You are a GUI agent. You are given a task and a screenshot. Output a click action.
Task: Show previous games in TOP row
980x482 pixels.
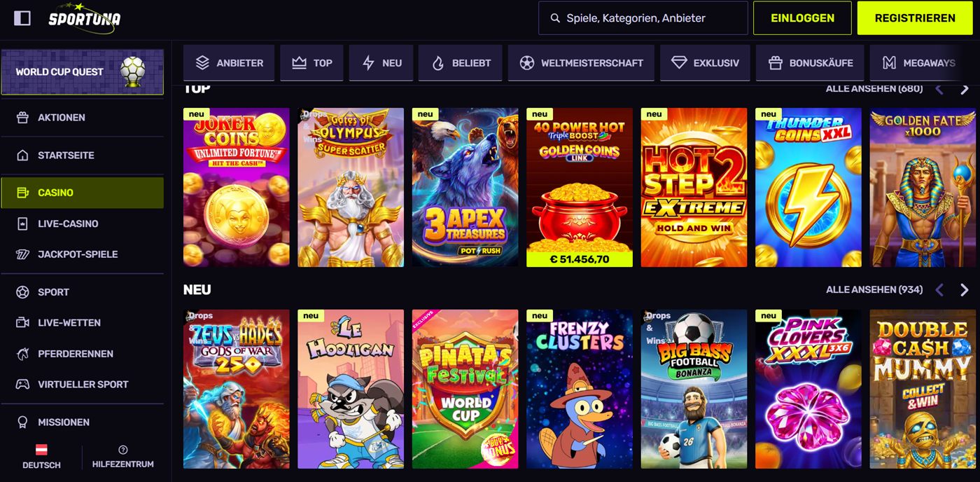click(x=939, y=89)
